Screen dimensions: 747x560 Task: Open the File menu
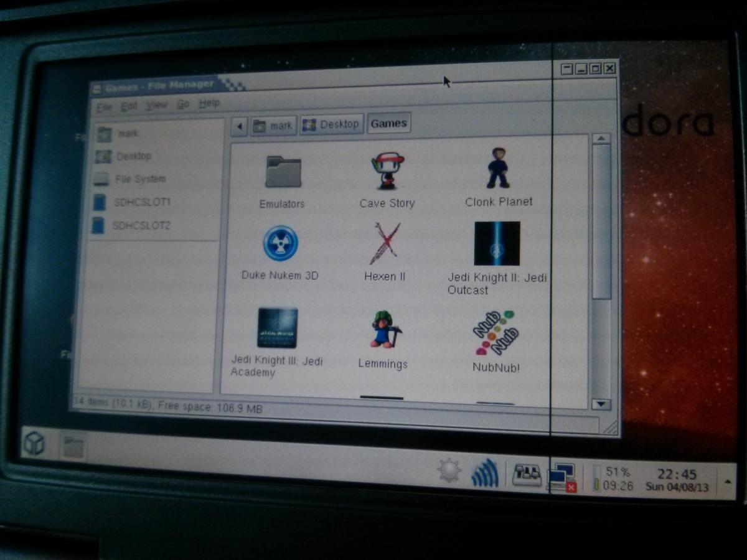[104, 107]
